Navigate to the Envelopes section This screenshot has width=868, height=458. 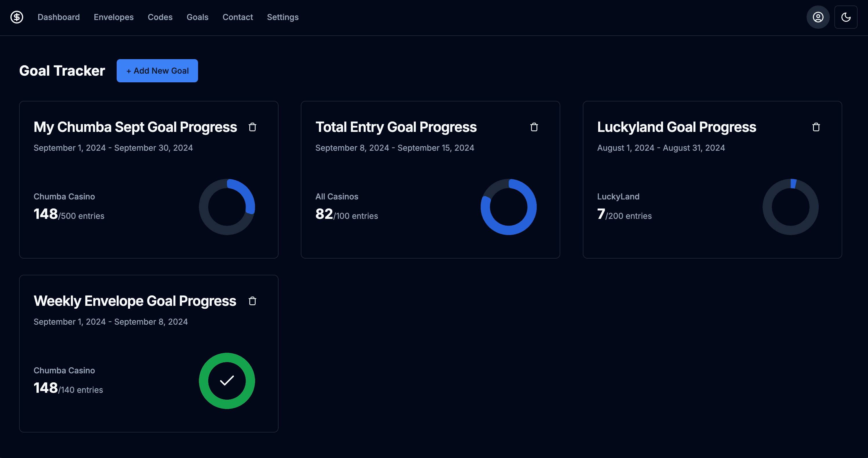114,17
